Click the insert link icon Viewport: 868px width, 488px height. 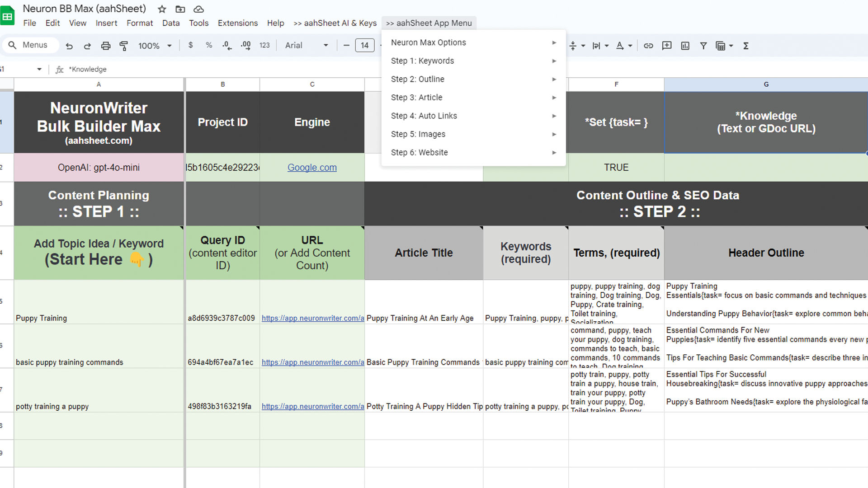click(x=648, y=46)
